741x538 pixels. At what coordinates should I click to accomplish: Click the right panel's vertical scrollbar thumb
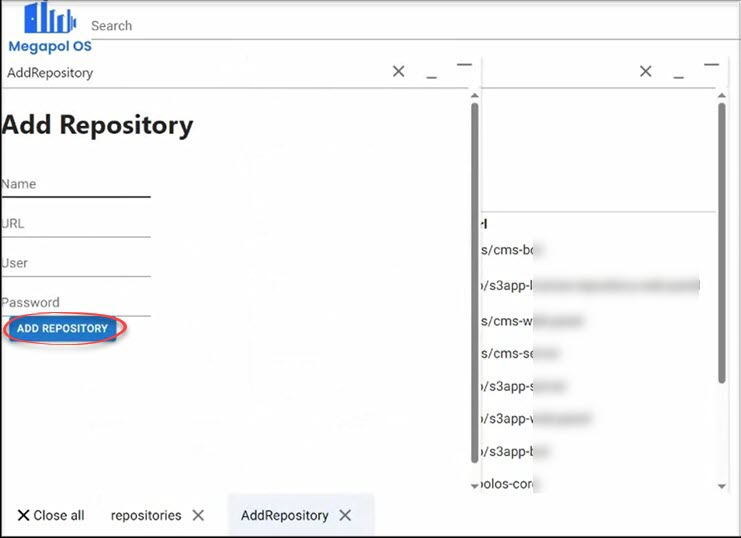click(x=721, y=240)
